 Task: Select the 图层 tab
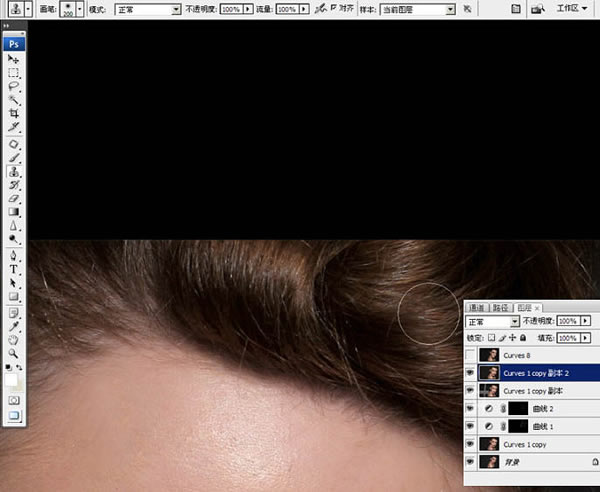click(528, 308)
